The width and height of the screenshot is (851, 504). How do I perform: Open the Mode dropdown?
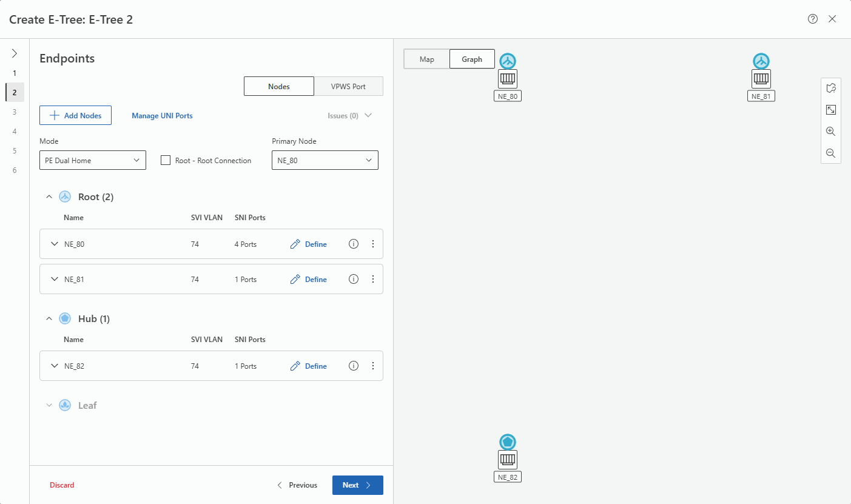(93, 160)
